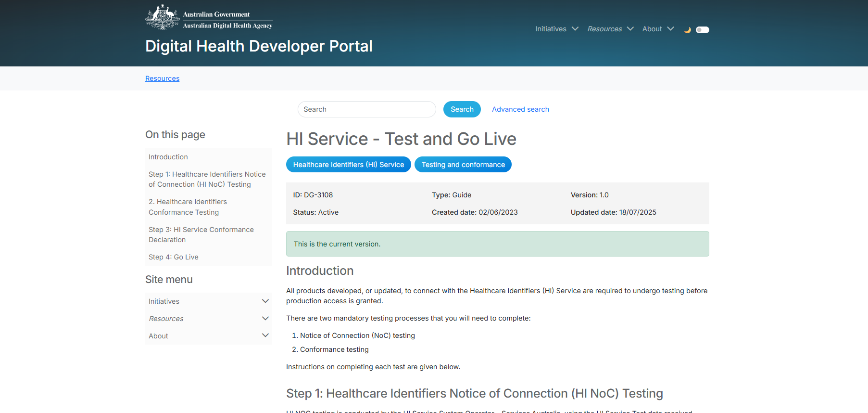The width and height of the screenshot is (868, 413).
Task: Click the 'Updated date: 18/07/2025' text
Action: pyautogui.click(x=614, y=212)
